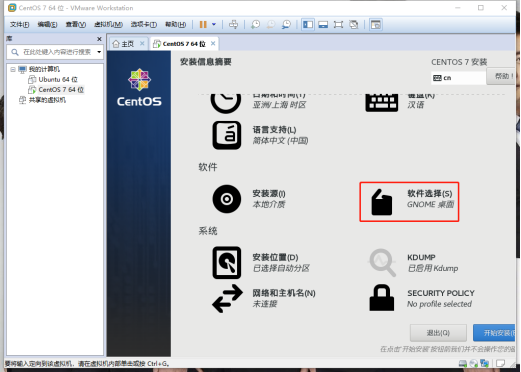This screenshot has width=521, height=372.
Task: Open the 查看(V) menu
Action: (x=76, y=24)
